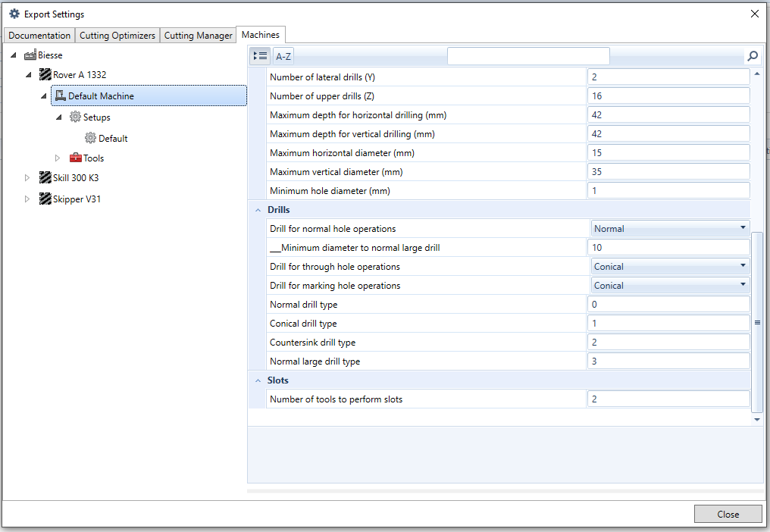The height and width of the screenshot is (532, 770).
Task: Click the Default setup gear icon
Action: (x=90, y=138)
